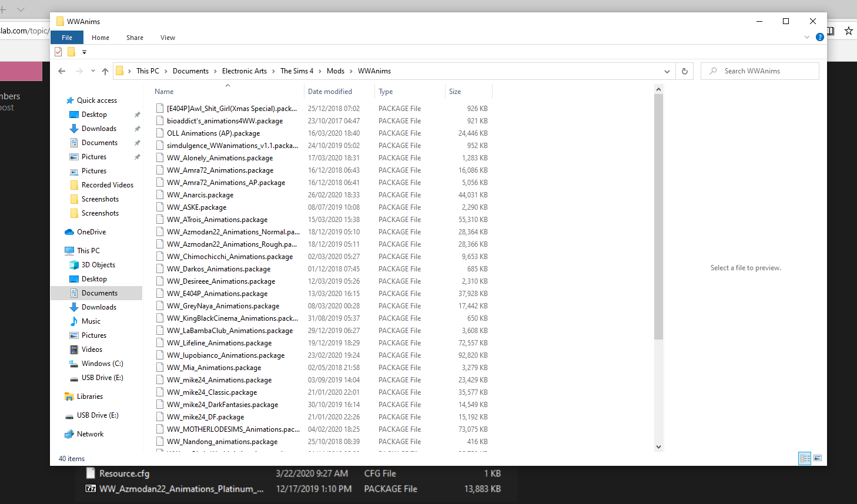
Task: Click the Properties icon in quick access toolbar
Action: point(58,52)
